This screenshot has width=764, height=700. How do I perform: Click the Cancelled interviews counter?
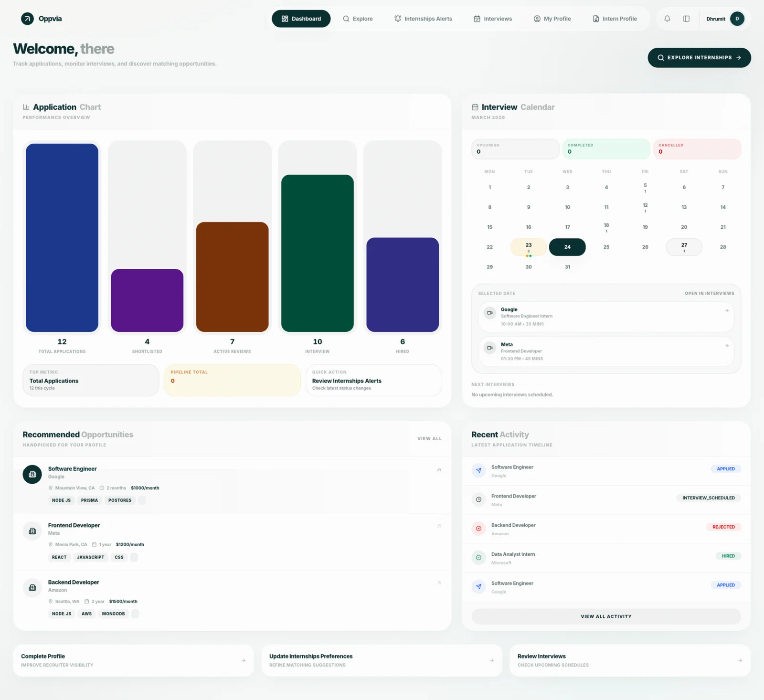point(697,149)
